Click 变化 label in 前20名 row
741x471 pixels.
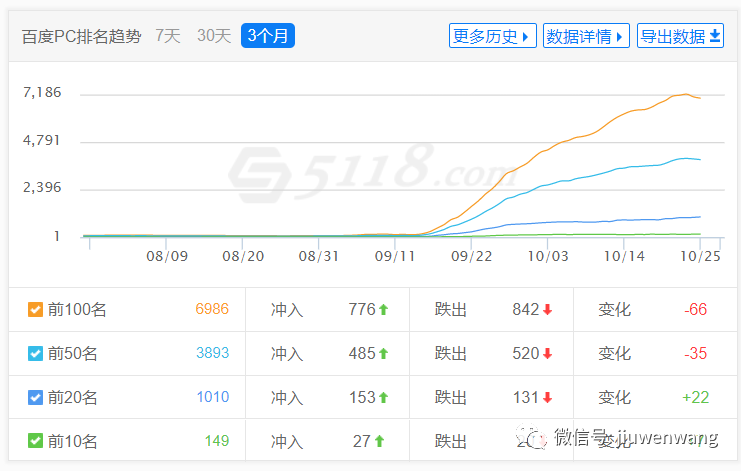tap(614, 398)
